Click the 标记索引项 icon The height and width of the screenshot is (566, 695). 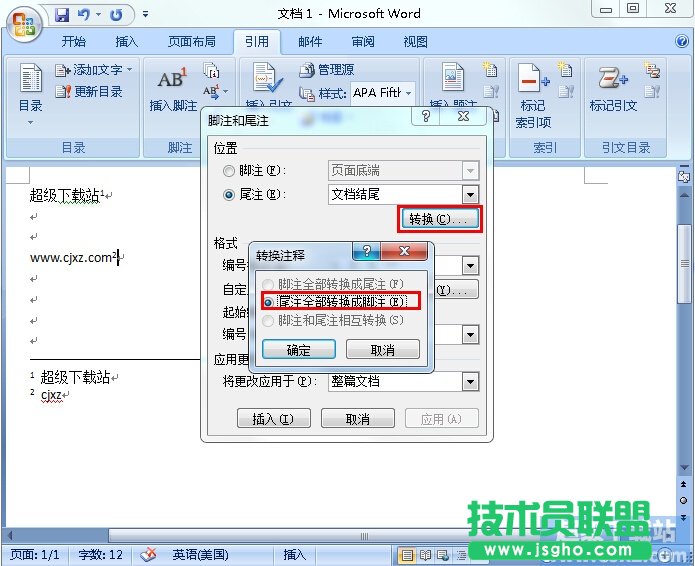click(532, 80)
